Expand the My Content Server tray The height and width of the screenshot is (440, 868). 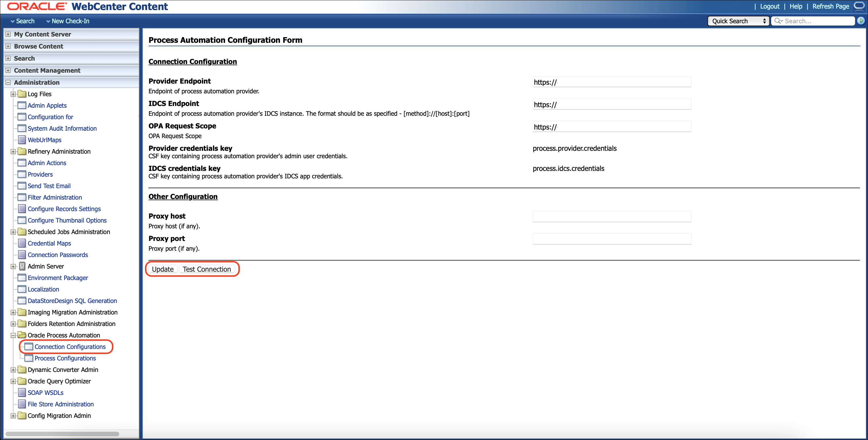[x=8, y=34]
